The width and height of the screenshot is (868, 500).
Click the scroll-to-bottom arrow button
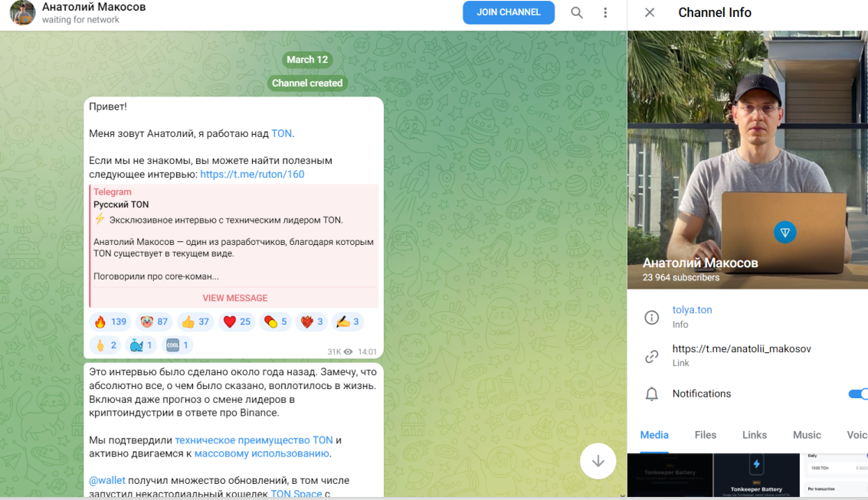598,461
